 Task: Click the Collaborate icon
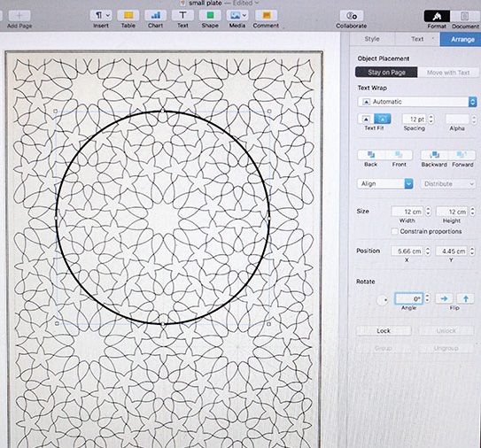coord(352,15)
